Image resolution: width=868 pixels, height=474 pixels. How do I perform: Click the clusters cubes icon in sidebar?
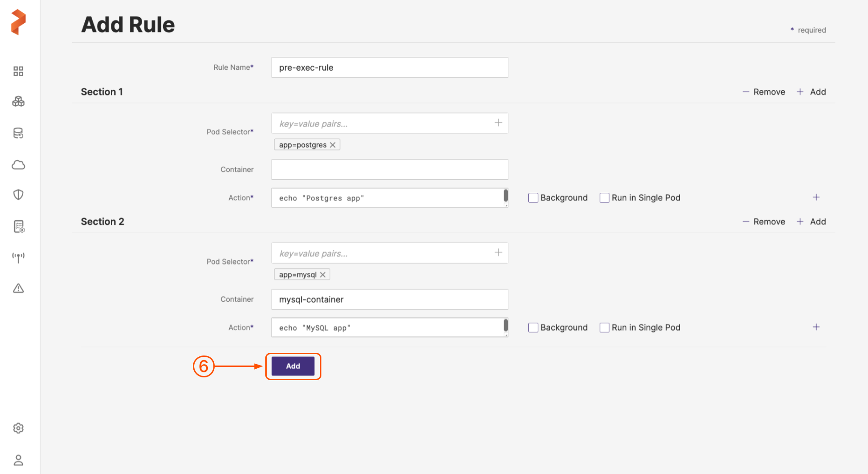18,102
